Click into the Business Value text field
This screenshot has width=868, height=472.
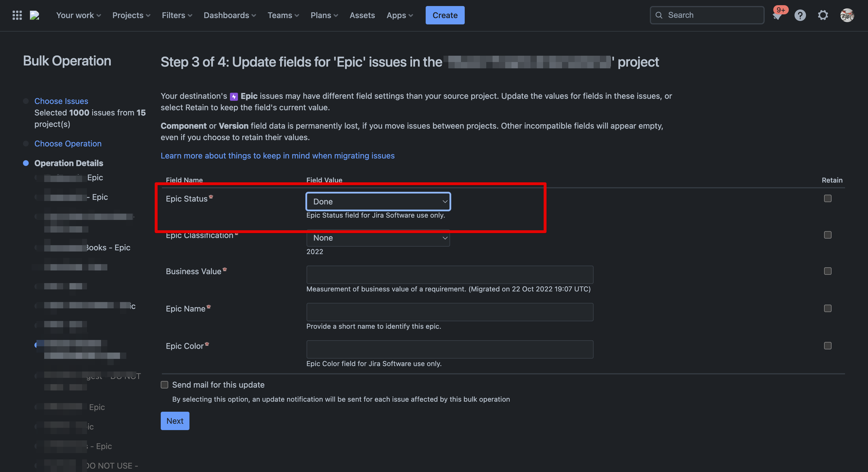[x=449, y=275]
